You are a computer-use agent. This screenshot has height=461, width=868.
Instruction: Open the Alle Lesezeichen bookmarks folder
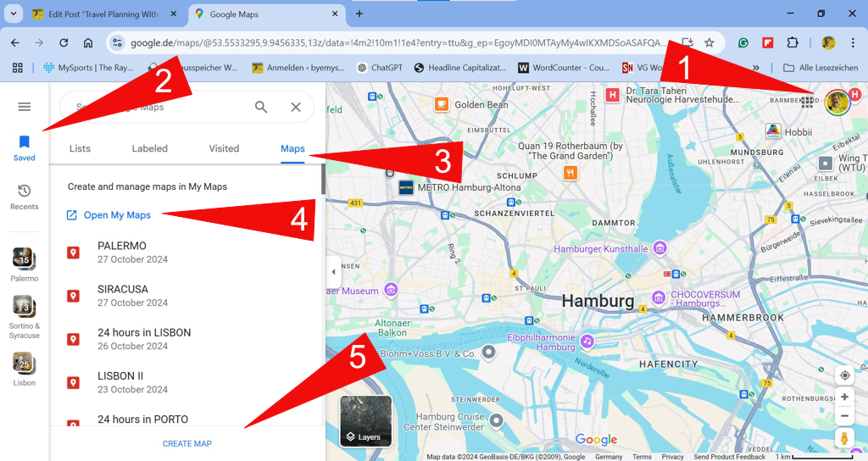click(821, 68)
